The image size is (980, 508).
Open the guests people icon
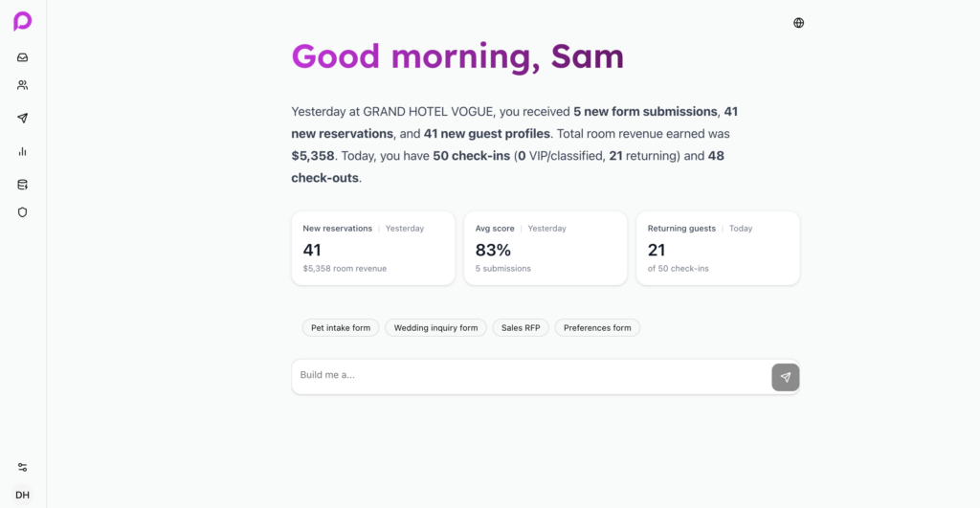(23, 85)
